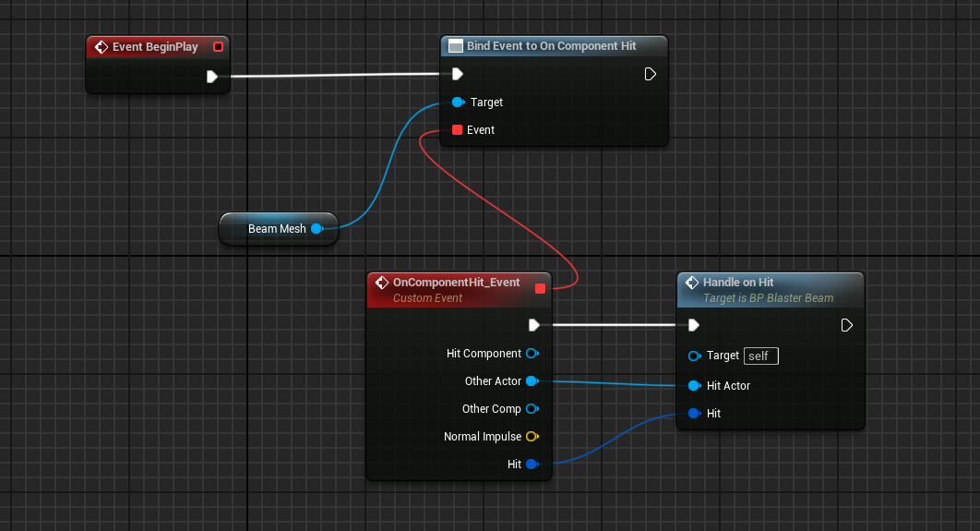Viewport: 980px width, 531px height.
Task: Click the Target pin on Bind Event node
Action: click(458, 103)
